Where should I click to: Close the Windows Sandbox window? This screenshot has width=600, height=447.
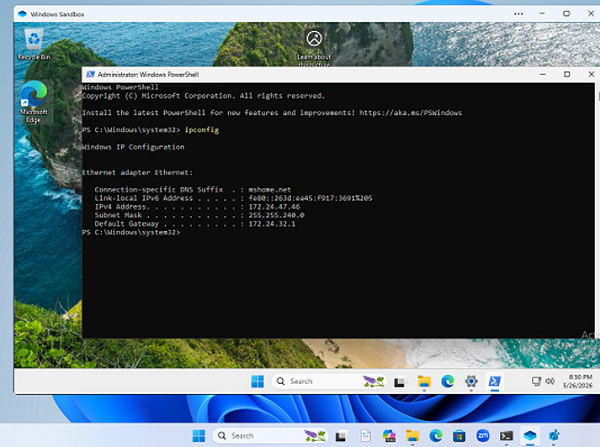coord(591,14)
